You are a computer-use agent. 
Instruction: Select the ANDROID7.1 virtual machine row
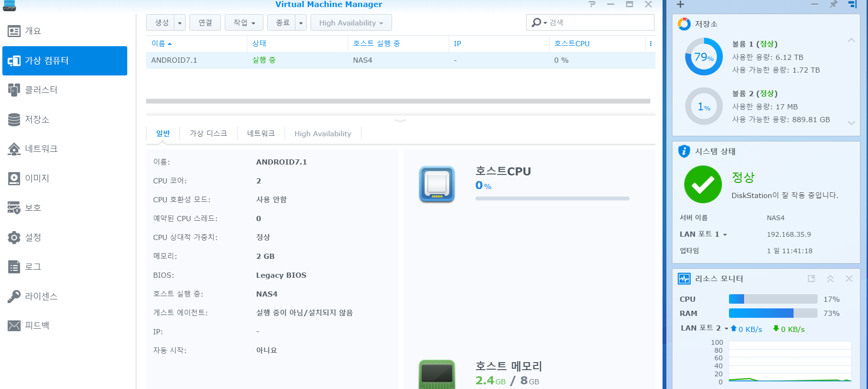(401, 60)
